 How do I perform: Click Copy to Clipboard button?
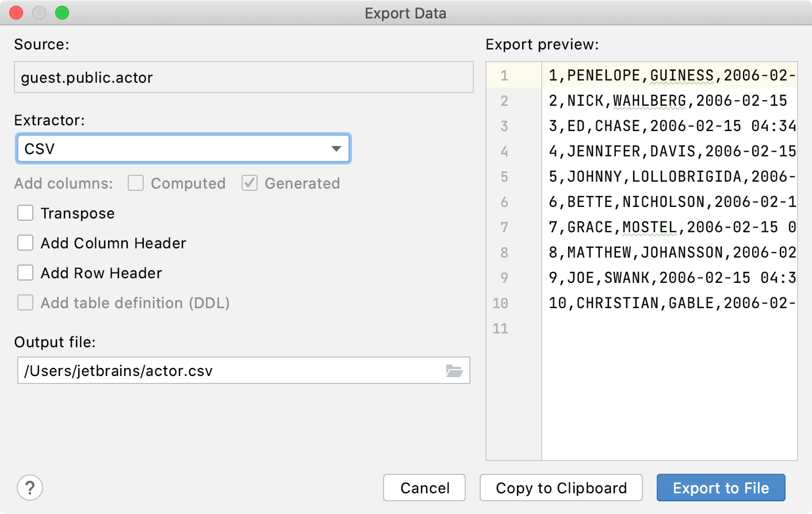(561, 488)
